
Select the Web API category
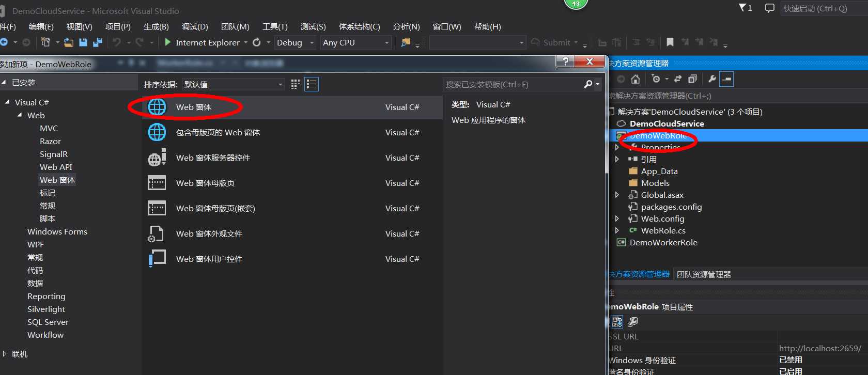coord(56,167)
